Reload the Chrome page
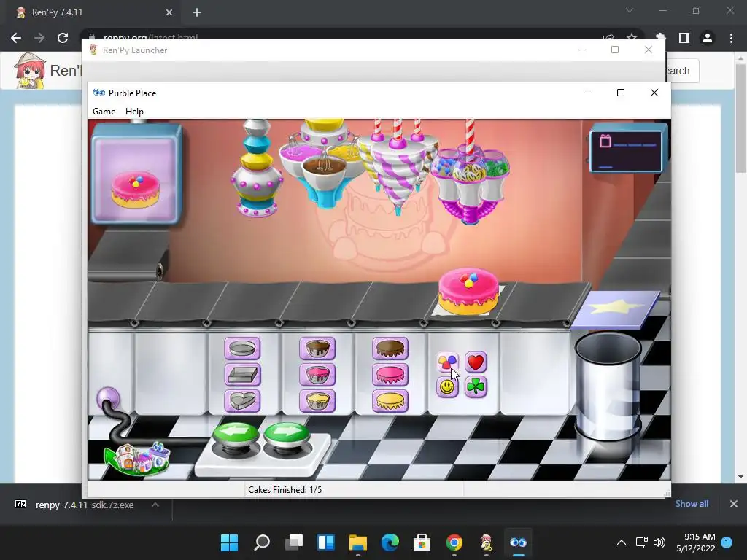Image resolution: width=747 pixels, height=560 pixels. click(63, 38)
